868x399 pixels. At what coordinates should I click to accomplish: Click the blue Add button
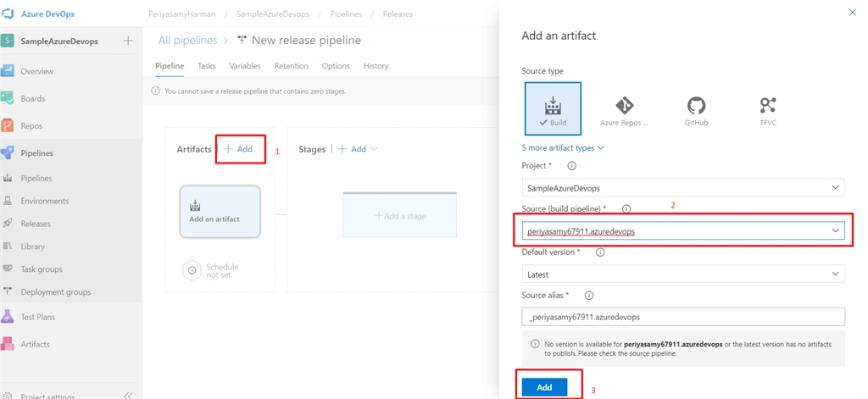[x=545, y=387]
